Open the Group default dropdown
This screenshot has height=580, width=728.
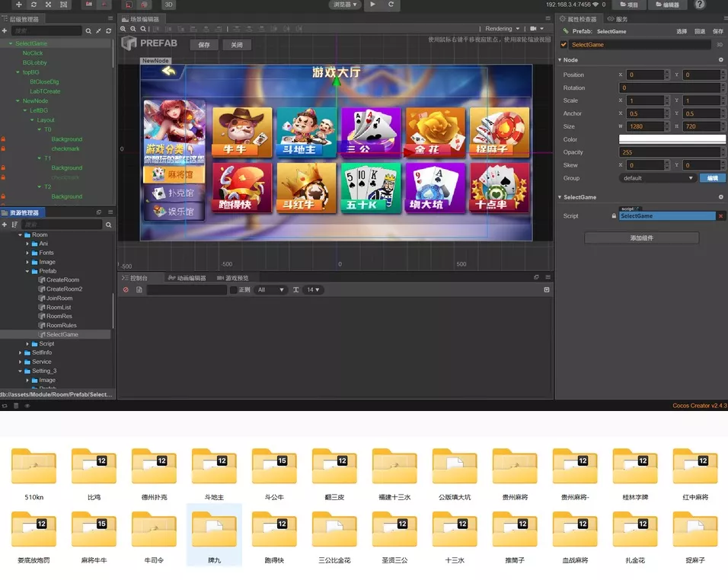click(x=658, y=178)
